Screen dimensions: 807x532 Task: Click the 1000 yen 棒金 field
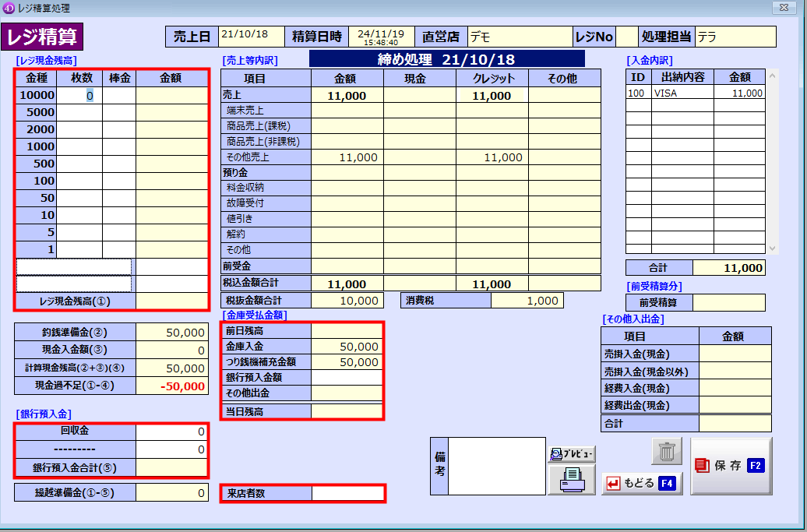pyautogui.click(x=119, y=146)
